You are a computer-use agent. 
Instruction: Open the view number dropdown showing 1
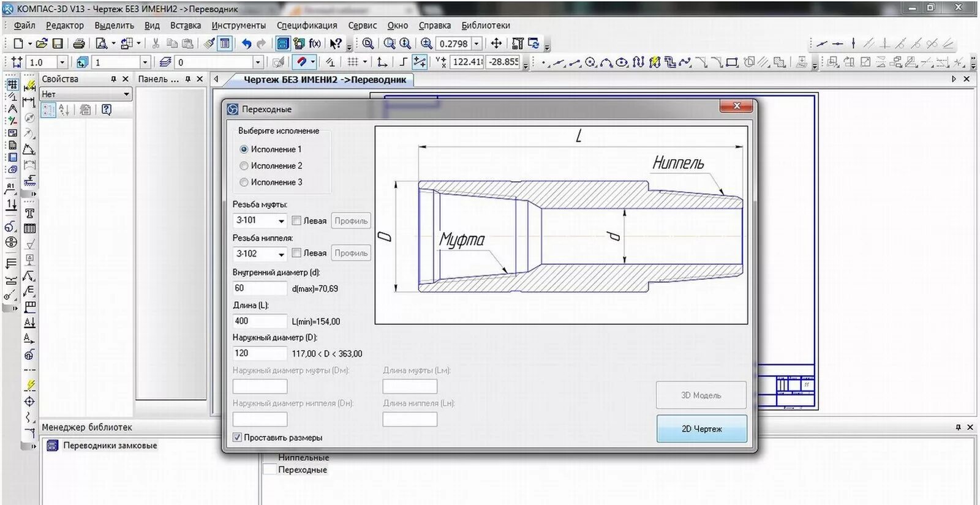tap(145, 62)
